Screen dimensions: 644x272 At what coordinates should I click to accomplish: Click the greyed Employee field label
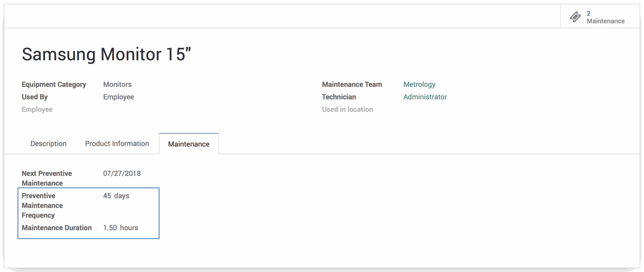click(x=37, y=109)
